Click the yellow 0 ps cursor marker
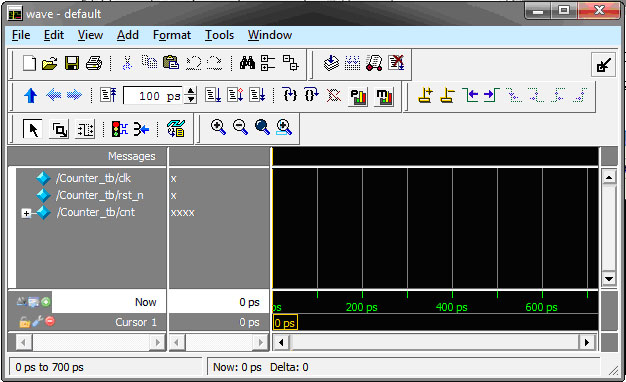 pos(285,323)
